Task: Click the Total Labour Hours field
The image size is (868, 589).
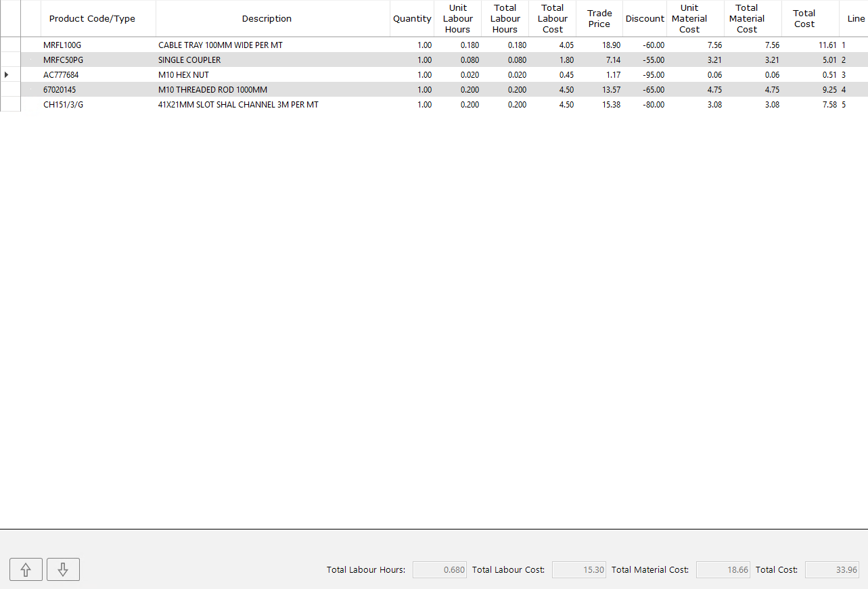Action: [440, 570]
